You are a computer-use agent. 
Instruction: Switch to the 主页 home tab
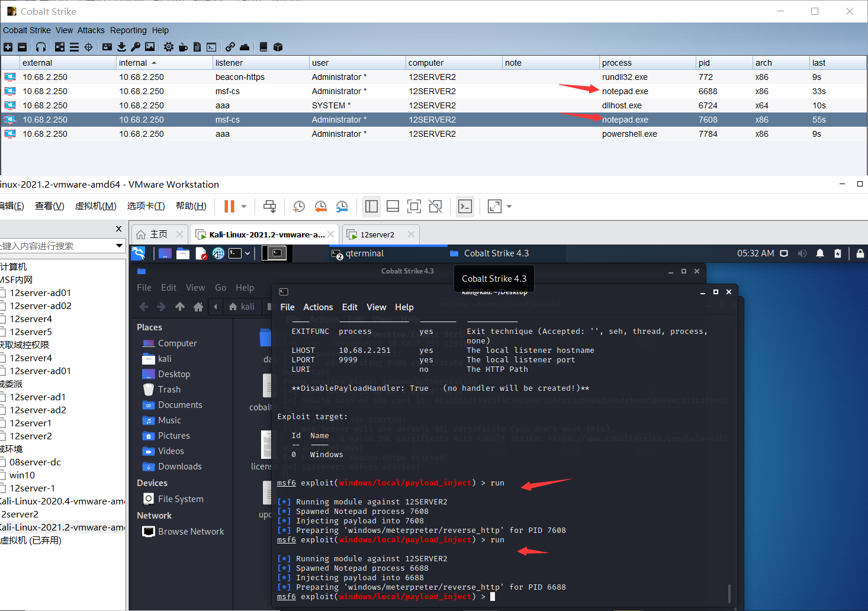tap(159, 234)
